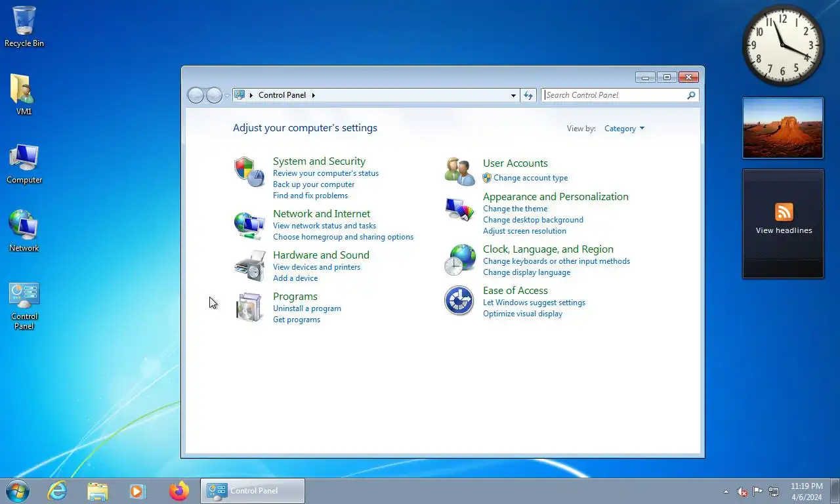Image resolution: width=840 pixels, height=504 pixels.
Task: Open the recent pages dropdown arrow
Action: (x=227, y=96)
